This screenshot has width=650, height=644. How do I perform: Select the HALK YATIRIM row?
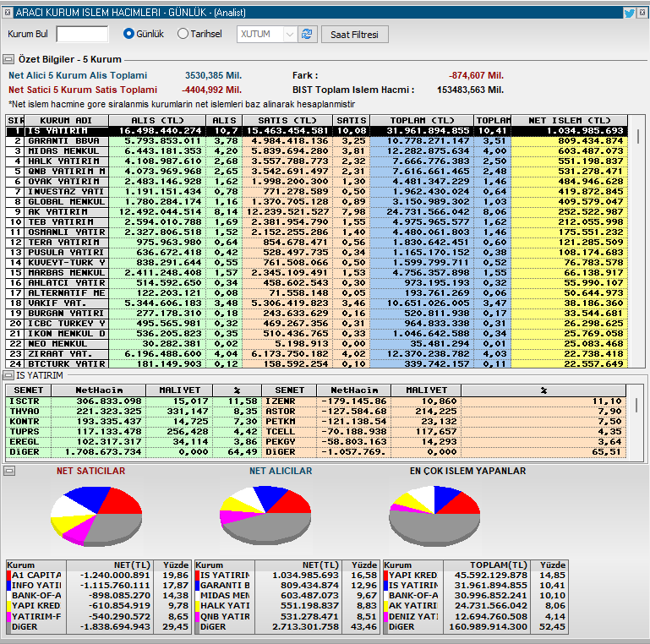(317, 161)
